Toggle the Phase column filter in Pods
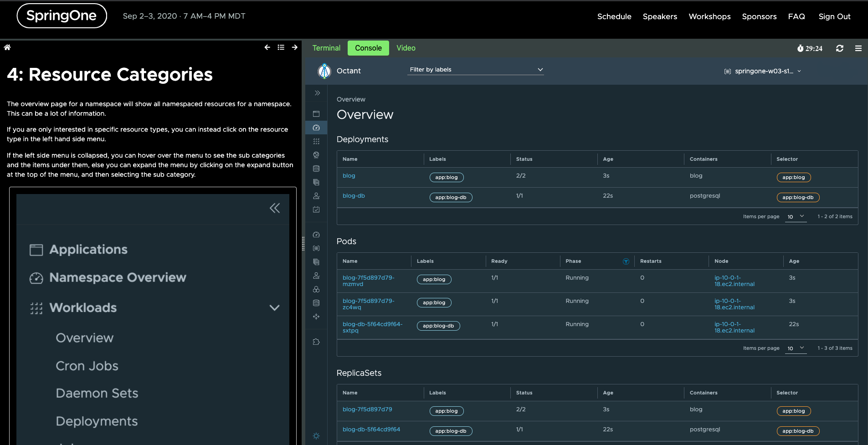Viewport: 868px width, 445px height. click(x=626, y=261)
